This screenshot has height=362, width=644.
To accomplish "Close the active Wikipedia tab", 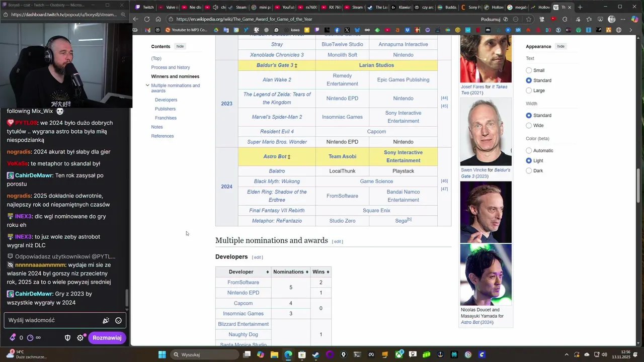I will tap(570, 7).
